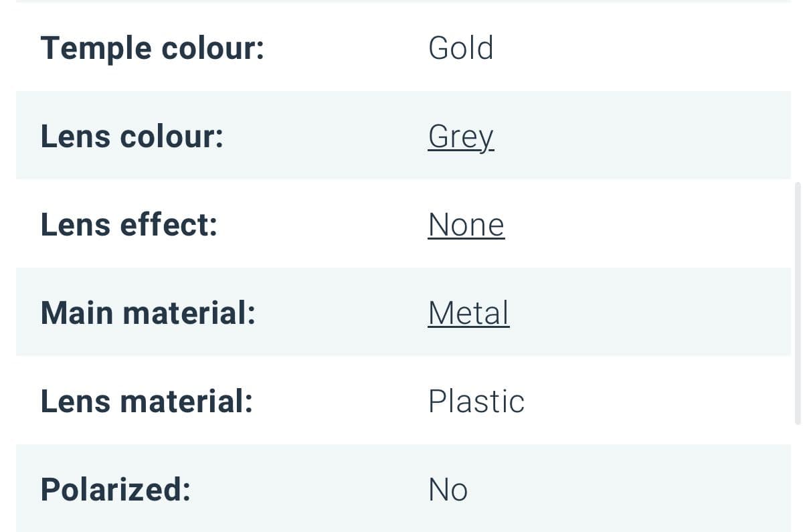Select the Plastic lens material value

click(476, 402)
